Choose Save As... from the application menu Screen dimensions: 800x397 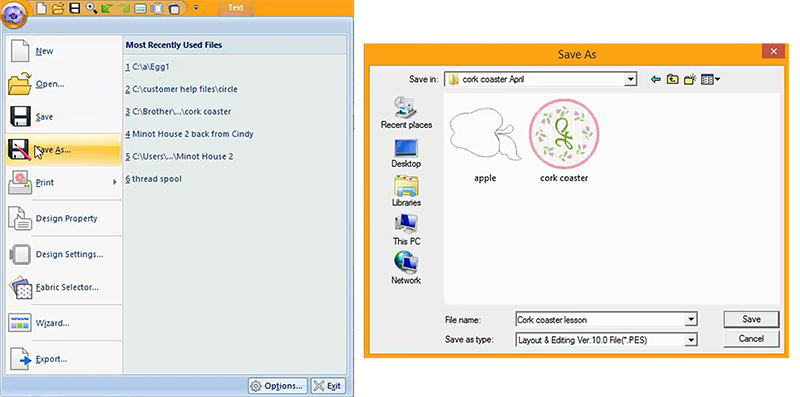coord(63,150)
